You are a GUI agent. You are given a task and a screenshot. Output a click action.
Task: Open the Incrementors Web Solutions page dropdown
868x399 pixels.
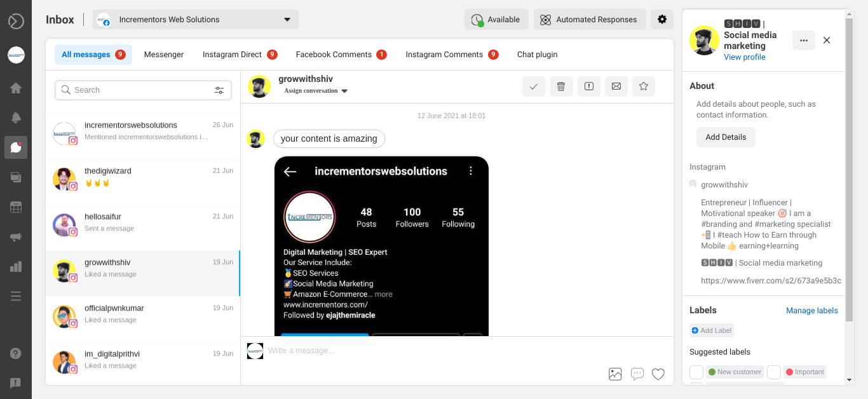[x=196, y=20]
